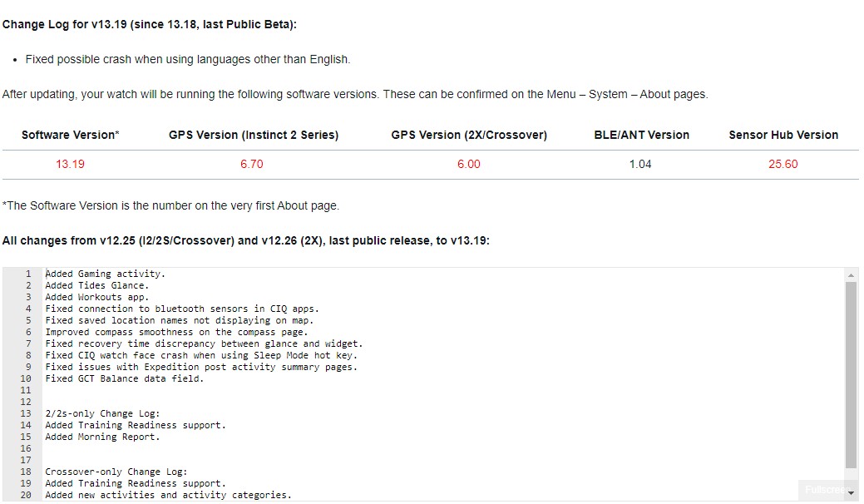Click the 'Added Tides Glance.' code line

click(97, 285)
